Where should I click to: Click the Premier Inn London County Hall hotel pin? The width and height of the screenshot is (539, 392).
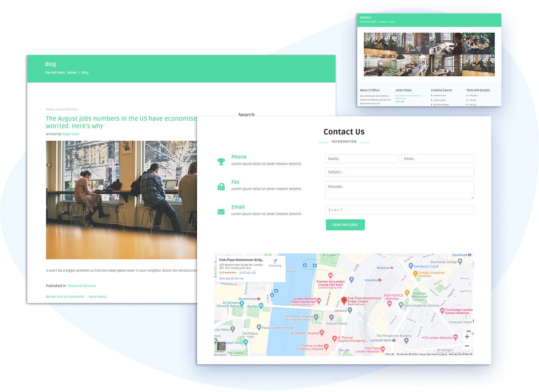pyautogui.click(x=330, y=275)
